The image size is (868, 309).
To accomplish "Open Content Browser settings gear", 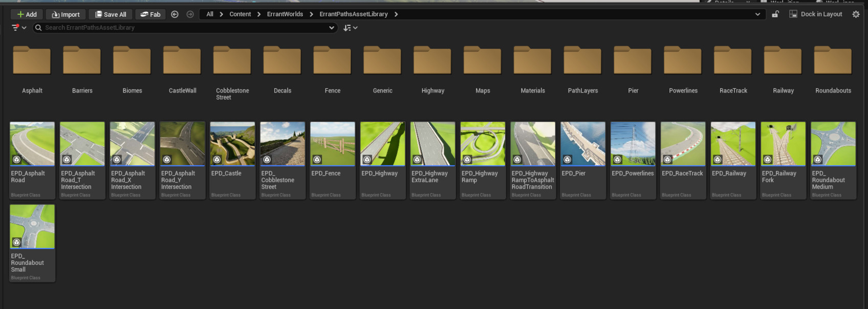I will 856,14.
